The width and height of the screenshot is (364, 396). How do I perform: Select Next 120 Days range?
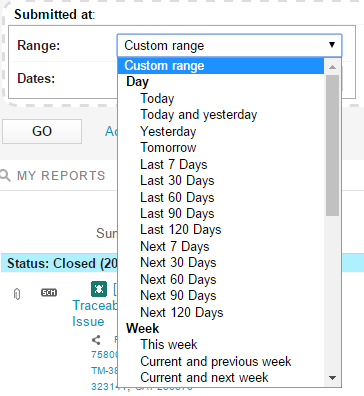point(182,312)
